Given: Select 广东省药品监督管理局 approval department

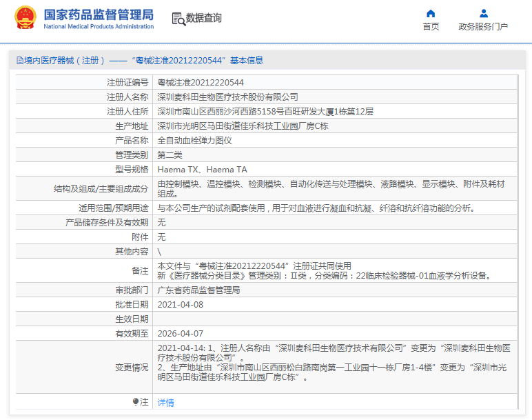Looking at the screenshot, I should tap(199, 290).
